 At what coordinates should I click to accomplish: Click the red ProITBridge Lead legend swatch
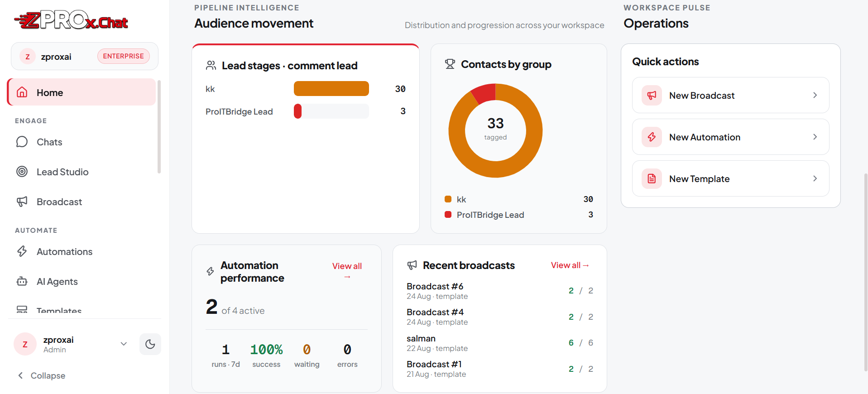(x=448, y=214)
